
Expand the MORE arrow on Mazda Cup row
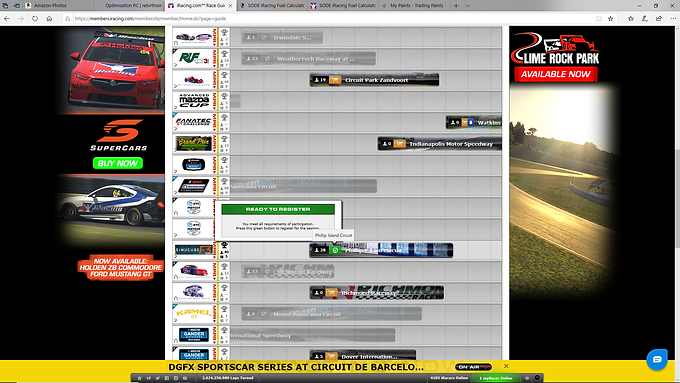click(x=215, y=101)
